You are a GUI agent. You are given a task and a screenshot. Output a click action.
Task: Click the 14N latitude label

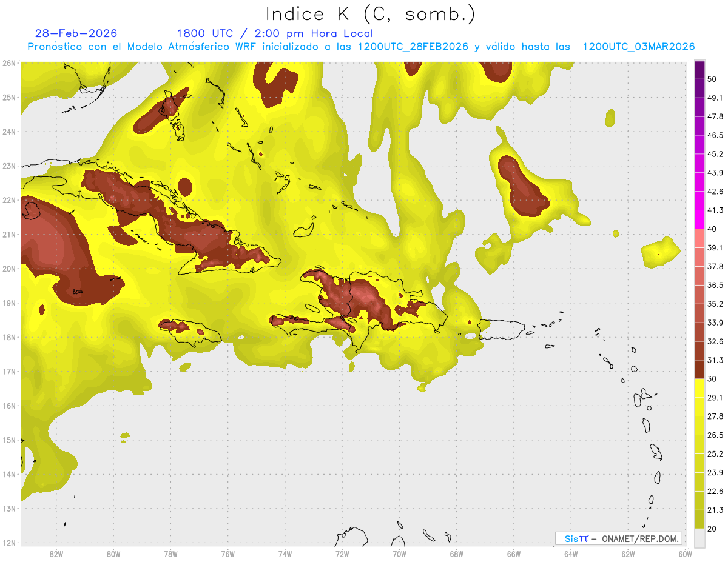(8, 474)
